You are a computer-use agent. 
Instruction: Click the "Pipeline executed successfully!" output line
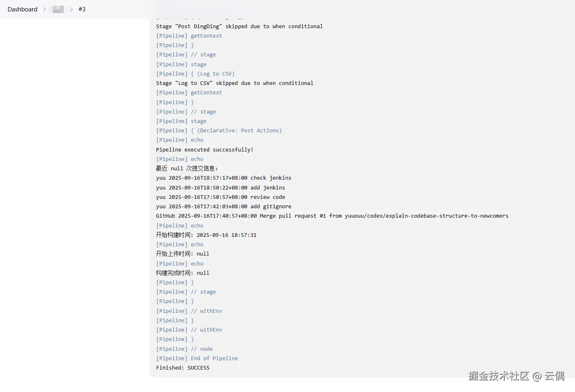[x=205, y=149]
